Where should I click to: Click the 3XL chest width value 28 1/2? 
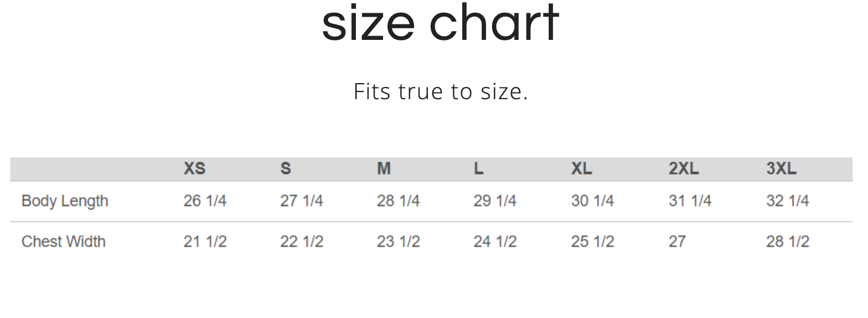[x=787, y=242]
